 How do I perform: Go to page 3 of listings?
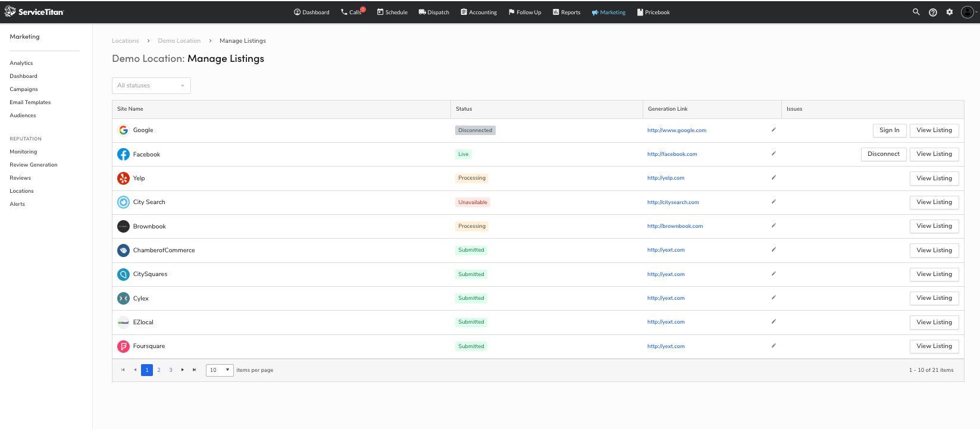171,370
